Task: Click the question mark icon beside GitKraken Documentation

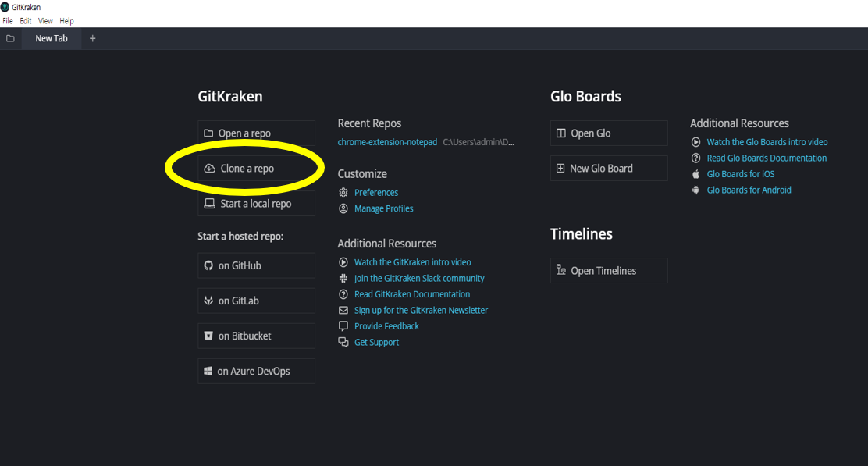Action: pos(343,294)
